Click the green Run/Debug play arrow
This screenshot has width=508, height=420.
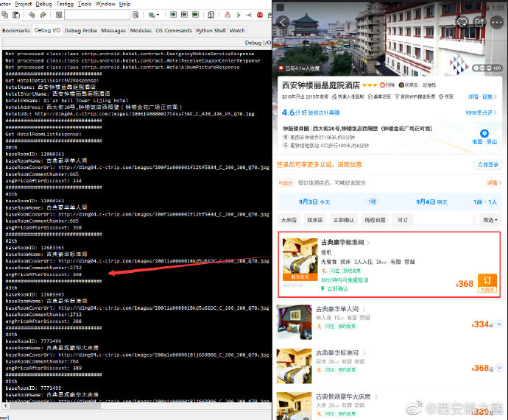click(239, 15)
